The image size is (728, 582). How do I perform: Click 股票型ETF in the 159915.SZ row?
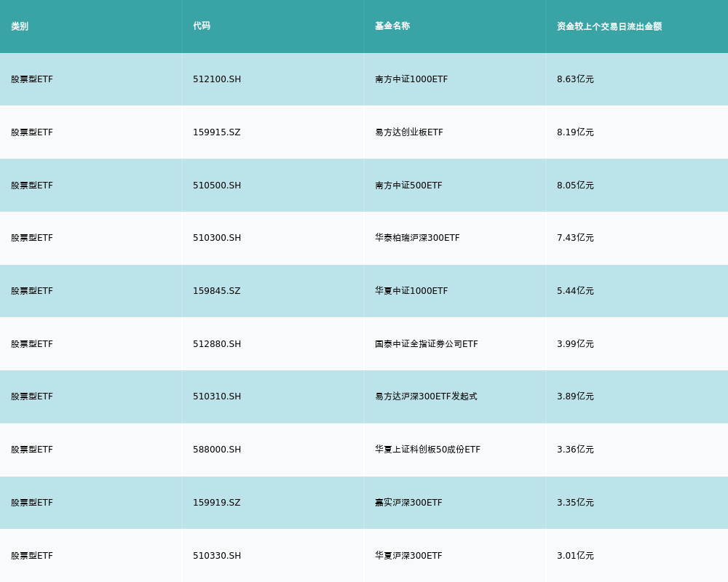[32, 132]
